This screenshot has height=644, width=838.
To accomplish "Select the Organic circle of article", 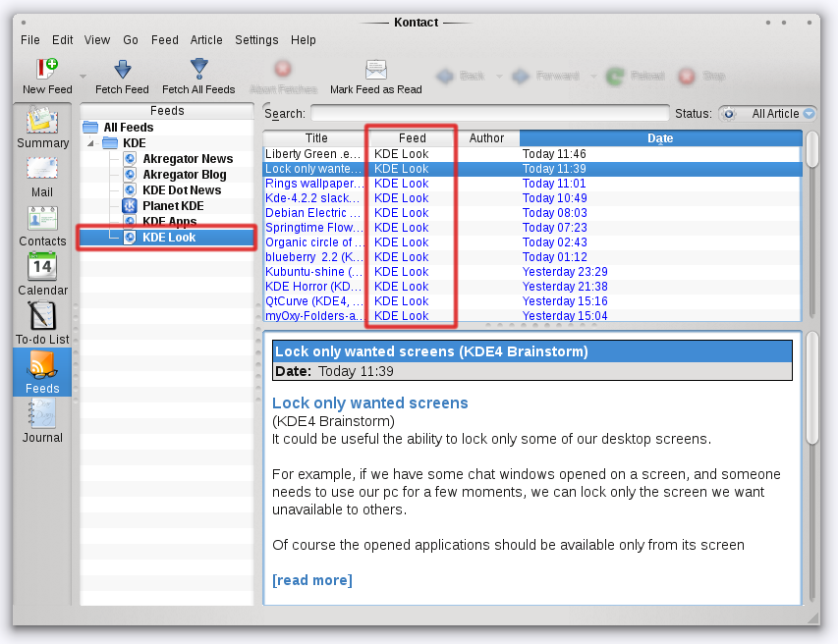I will point(532,241).
